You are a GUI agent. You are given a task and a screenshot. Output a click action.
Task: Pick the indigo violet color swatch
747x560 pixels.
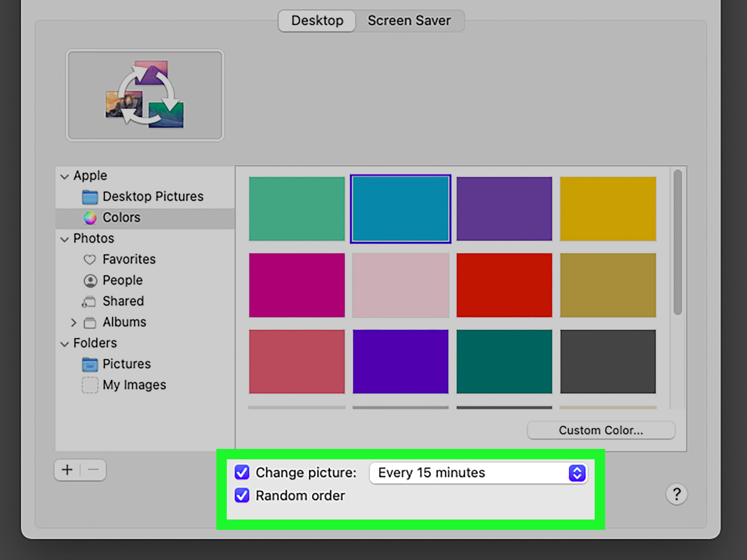coord(401,361)
